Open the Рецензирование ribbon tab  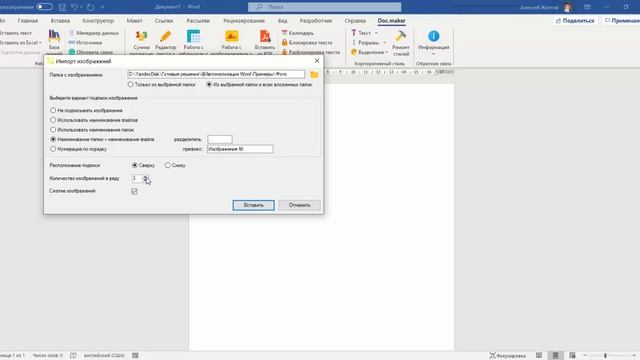point(244,20)
